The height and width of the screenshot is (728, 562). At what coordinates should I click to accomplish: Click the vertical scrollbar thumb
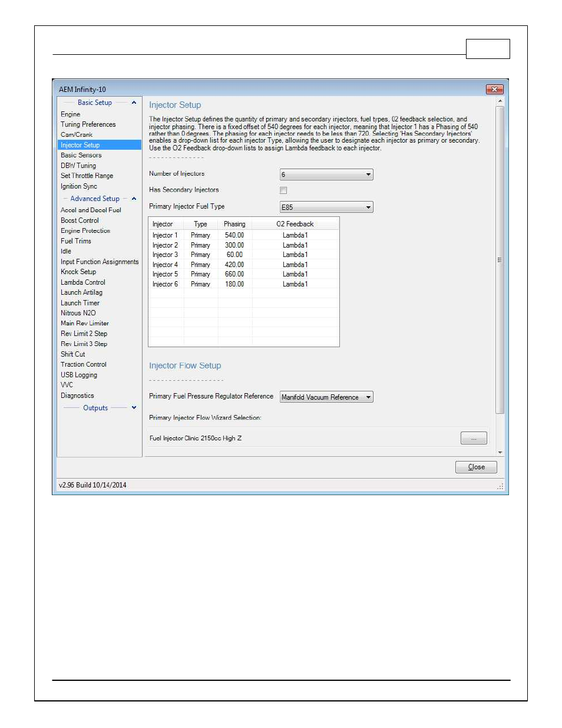pyautogui.click(x=500, y=259)
